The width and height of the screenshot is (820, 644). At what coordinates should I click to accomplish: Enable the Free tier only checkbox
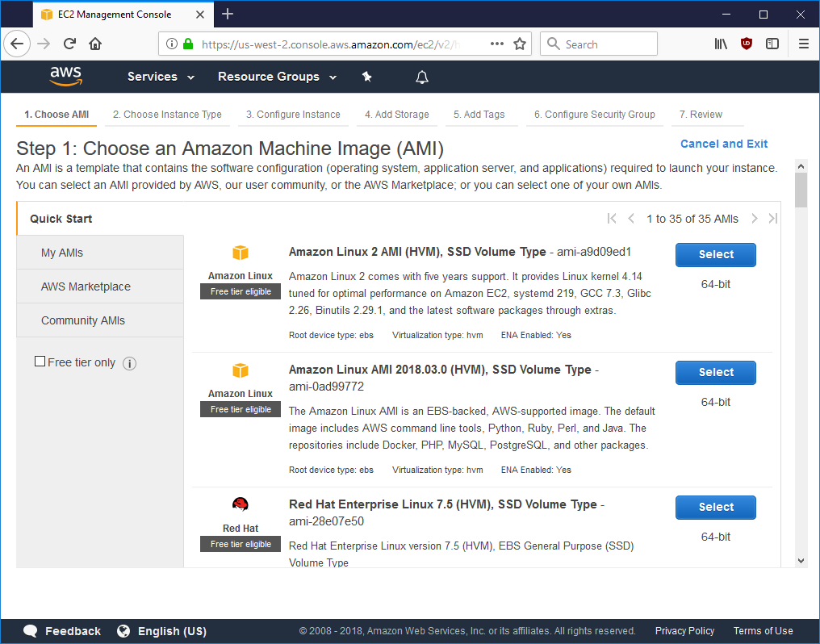point(40,362)
